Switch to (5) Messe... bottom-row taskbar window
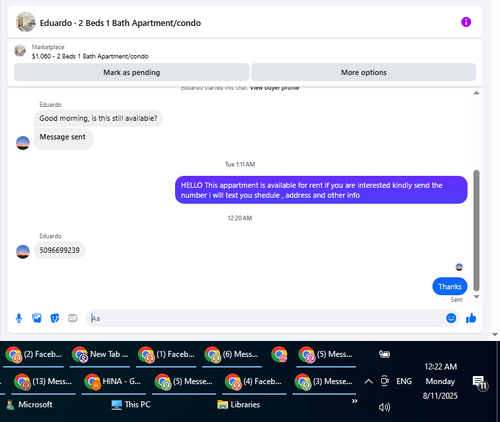The image size is (500, 422). coord(184,382)
